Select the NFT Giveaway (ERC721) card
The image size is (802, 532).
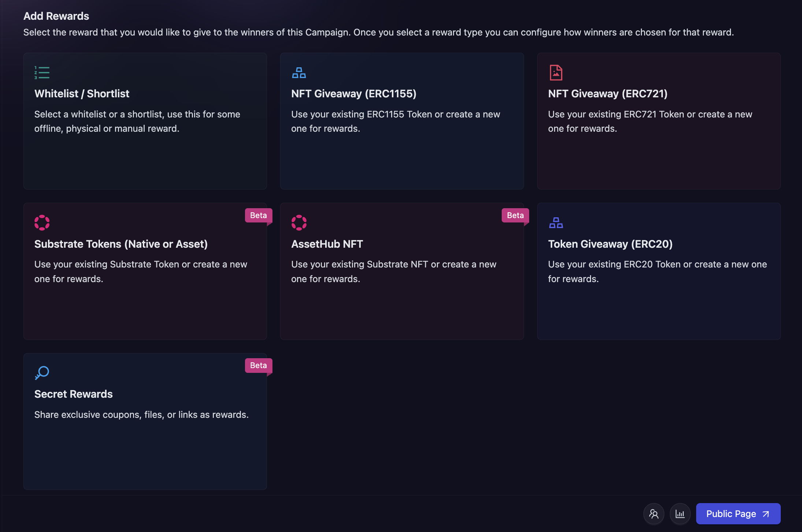click(x=658, y=121)
